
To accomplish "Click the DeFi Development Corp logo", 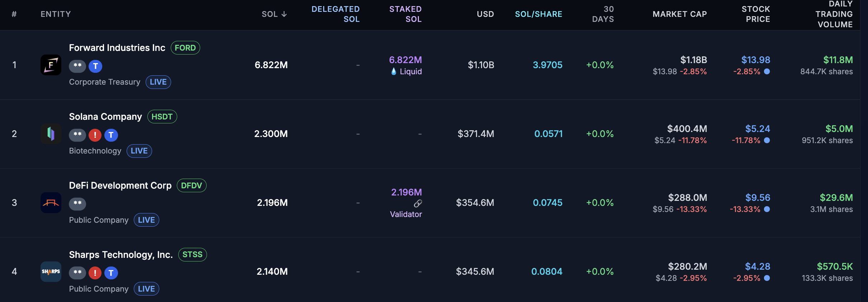I will coord(51,203).
